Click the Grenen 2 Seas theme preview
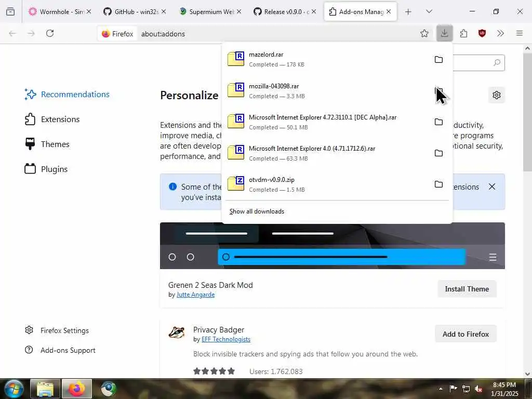 click(x=332, y=246)
